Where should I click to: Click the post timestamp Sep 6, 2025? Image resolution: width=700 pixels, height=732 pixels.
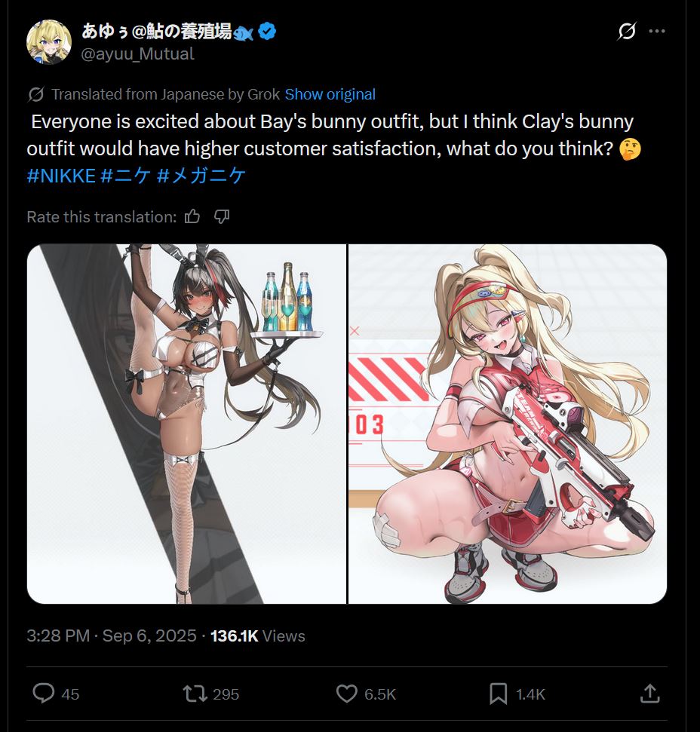(149, 636)
